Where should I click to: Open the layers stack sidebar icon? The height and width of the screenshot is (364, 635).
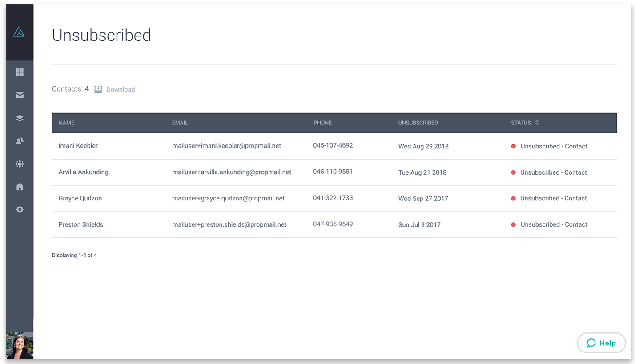coord(20,118)
